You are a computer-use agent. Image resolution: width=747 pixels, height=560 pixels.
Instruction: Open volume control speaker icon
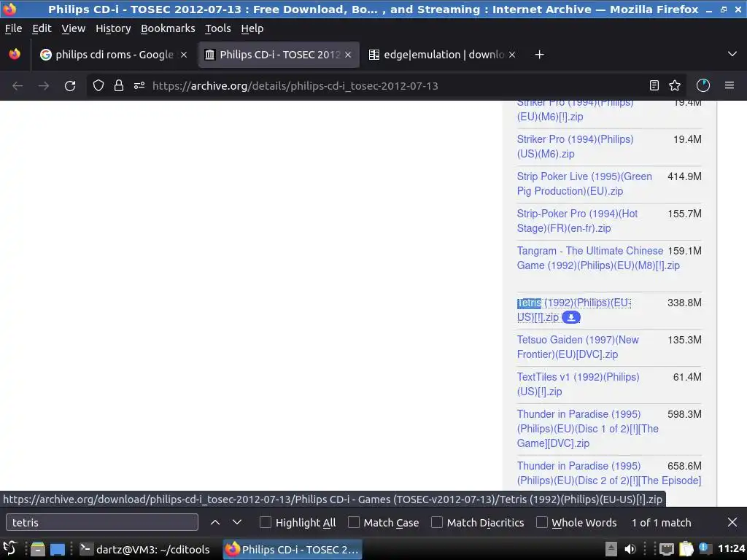pos(630,549)
